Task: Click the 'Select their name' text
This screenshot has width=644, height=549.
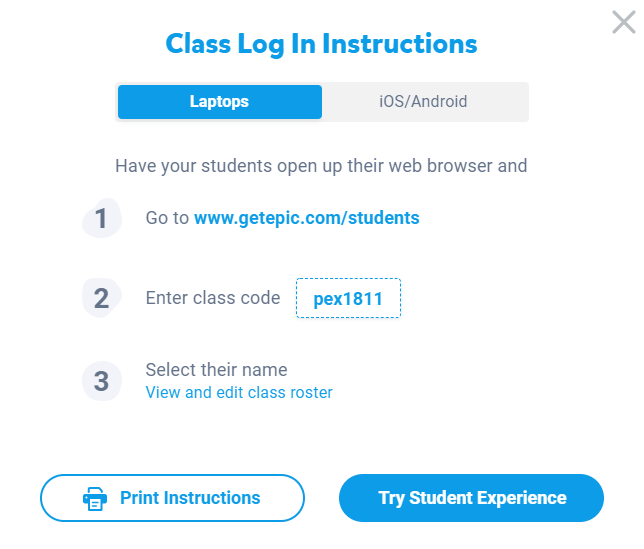Action: [x=216, y=370]
